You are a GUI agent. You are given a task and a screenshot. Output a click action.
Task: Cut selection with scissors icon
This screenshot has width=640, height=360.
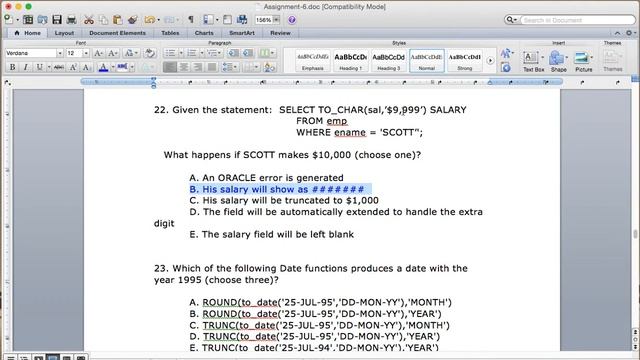point(89,20)
